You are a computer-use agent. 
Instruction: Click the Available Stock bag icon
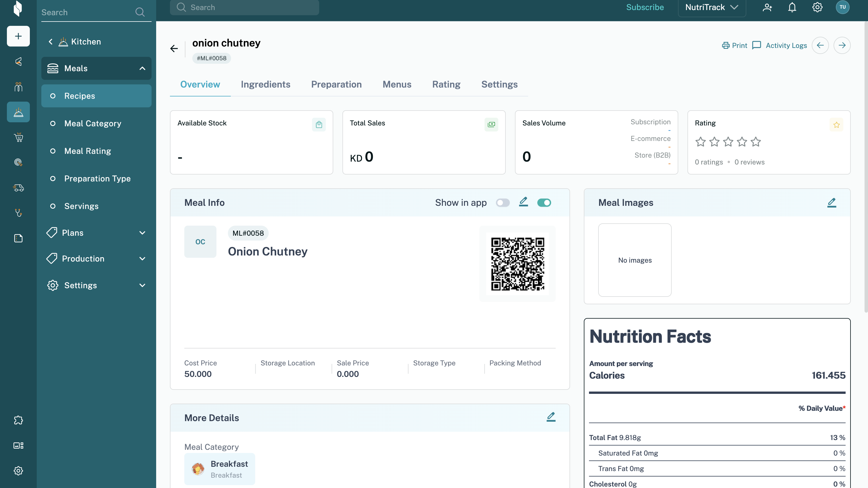pyautogui.click(x=319, y=125)
